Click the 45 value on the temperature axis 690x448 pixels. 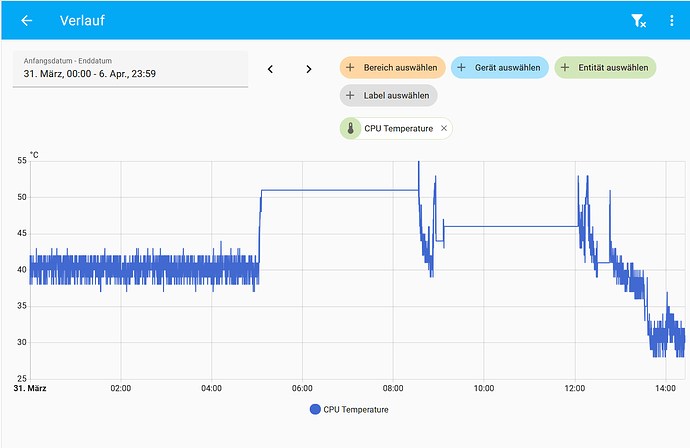coord(22,233)
